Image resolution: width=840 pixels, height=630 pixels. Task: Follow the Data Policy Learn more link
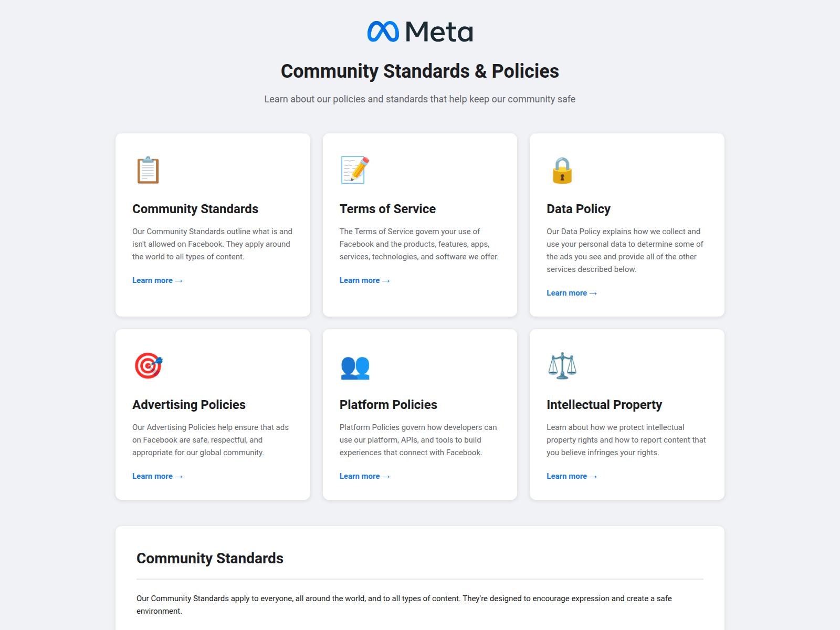pos(572,293)
